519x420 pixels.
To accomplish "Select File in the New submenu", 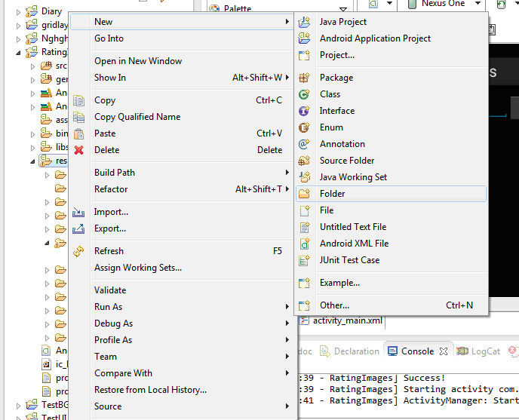I will pos(391,210).
